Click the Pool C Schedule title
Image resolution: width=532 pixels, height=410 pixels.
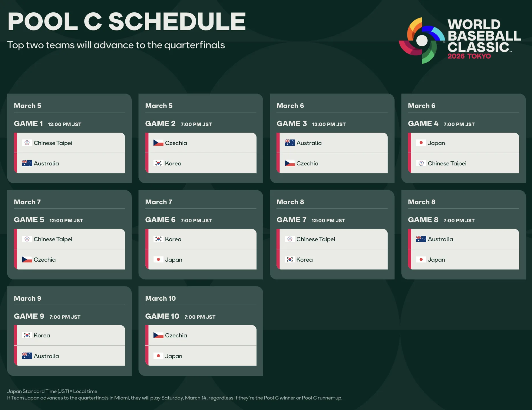click(x=127, y=22)
